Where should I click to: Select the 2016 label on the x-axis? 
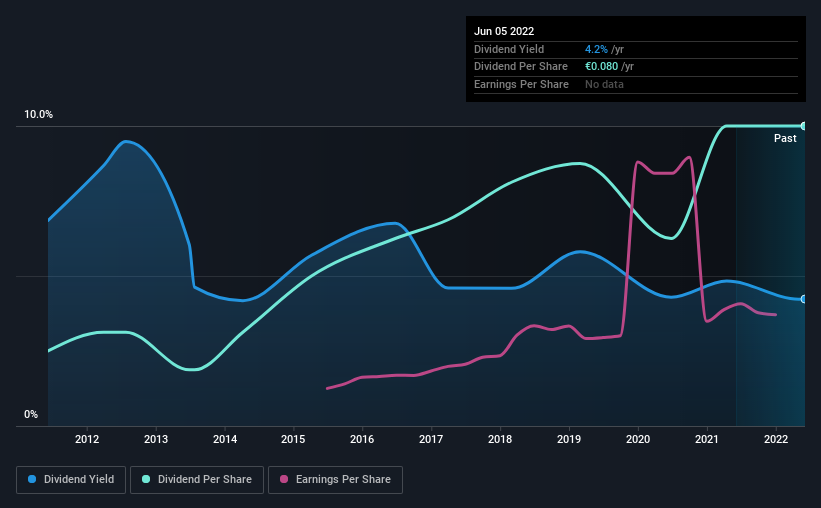click(x=362, y=439)
